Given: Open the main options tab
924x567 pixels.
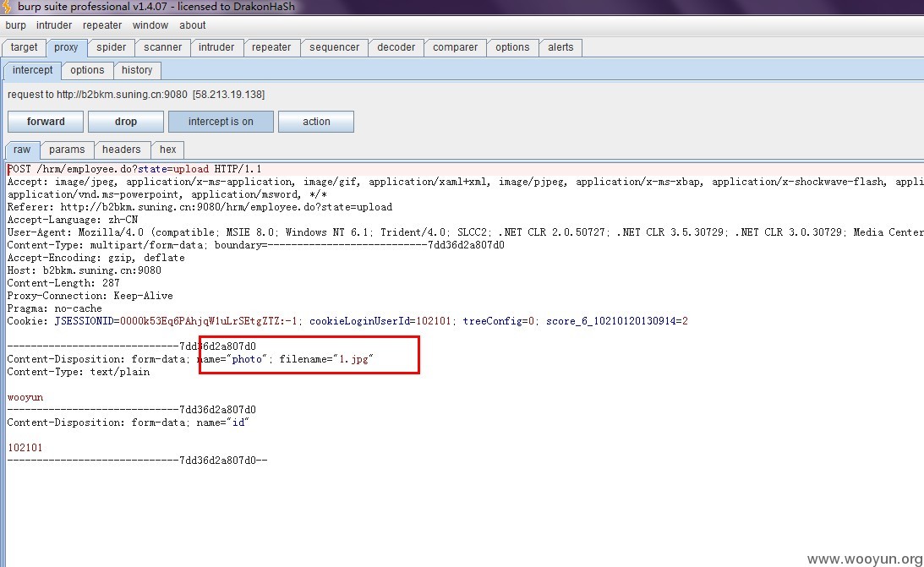Looking at the screenshot, I should coord(512,47).
